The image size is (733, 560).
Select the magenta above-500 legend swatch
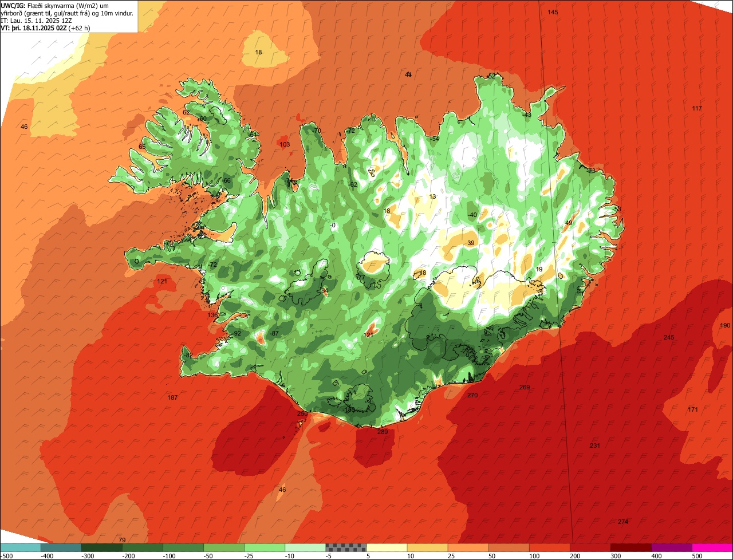(x=712, y=547)
